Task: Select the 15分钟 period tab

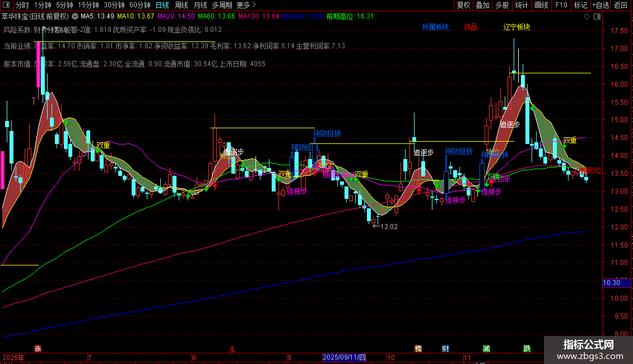Action: click(x=89, y=5)
